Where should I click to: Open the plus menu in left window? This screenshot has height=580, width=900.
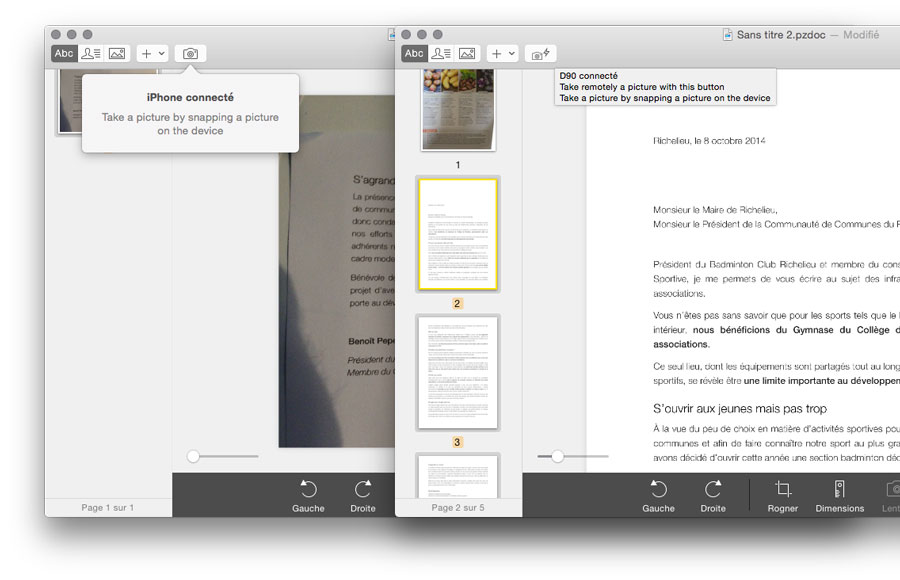[x=152, y=53]
